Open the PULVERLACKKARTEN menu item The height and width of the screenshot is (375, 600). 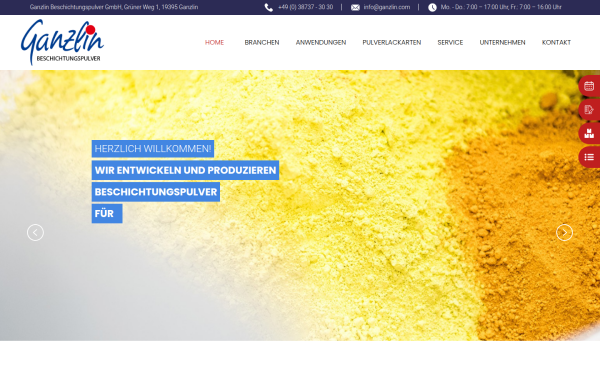pos(391,42)
